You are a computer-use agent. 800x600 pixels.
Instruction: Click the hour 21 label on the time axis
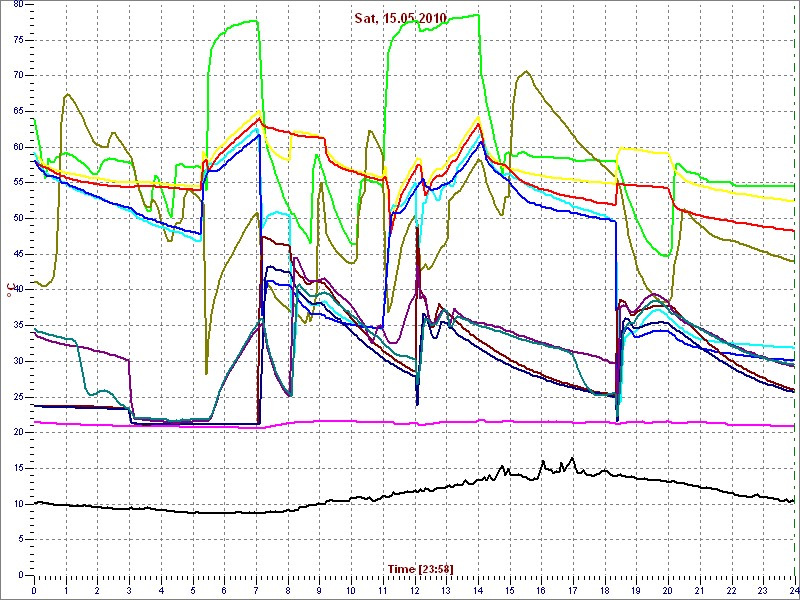698,590
